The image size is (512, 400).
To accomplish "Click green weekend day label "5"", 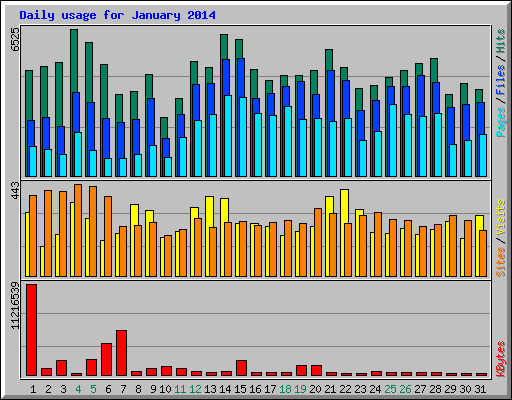I will click(93, 389).
